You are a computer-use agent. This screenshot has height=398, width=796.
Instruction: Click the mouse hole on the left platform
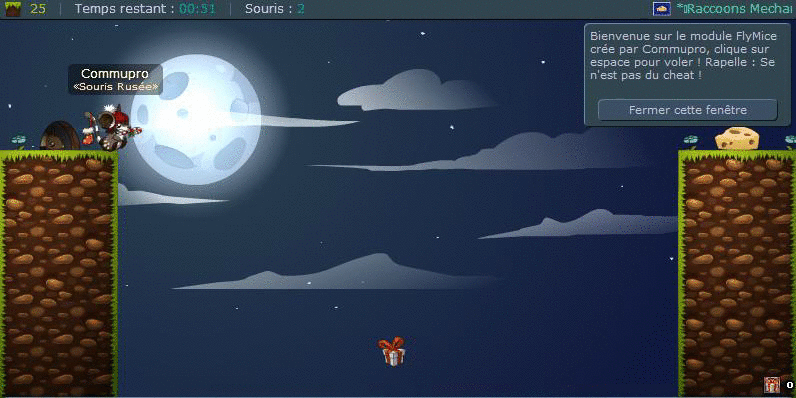tap(60, 135)
